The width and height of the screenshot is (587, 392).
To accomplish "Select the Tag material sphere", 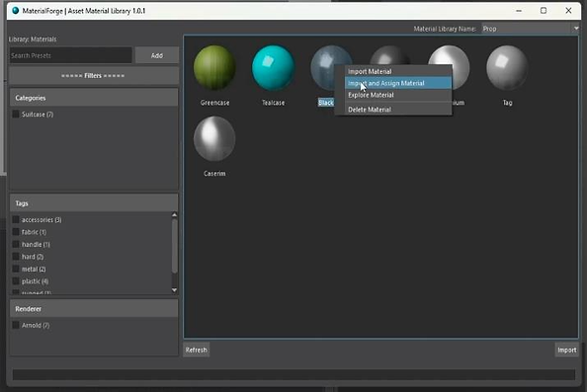I will click(x=507, y=68).
